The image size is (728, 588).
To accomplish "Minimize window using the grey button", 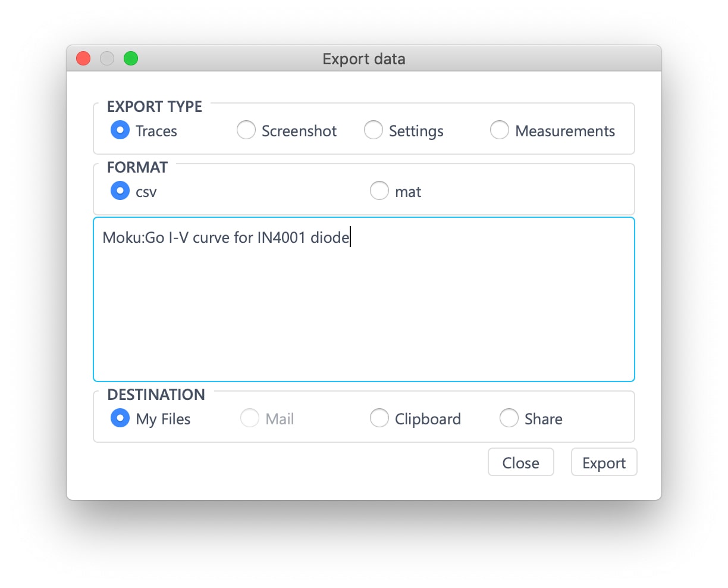I will pyautogui.click(x=107, y=58).
